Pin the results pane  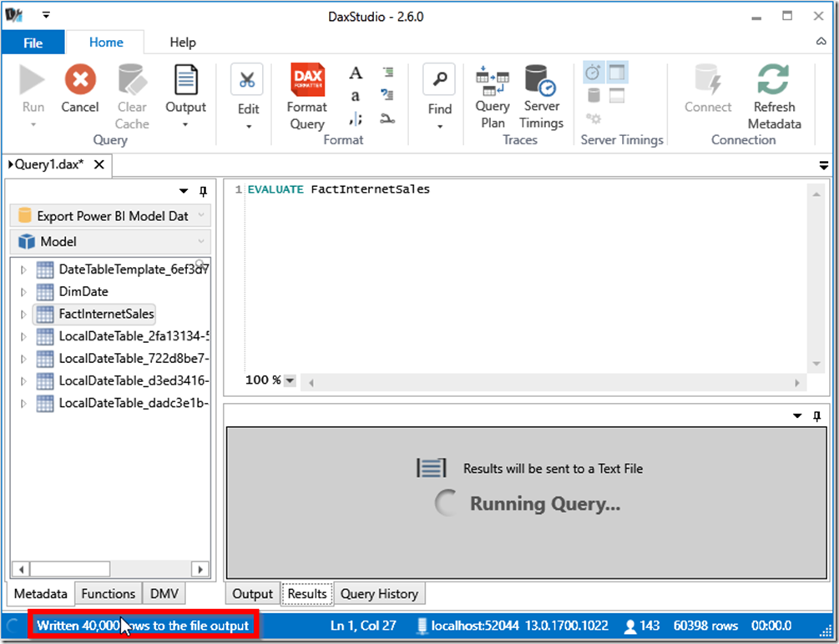point(817,416)
